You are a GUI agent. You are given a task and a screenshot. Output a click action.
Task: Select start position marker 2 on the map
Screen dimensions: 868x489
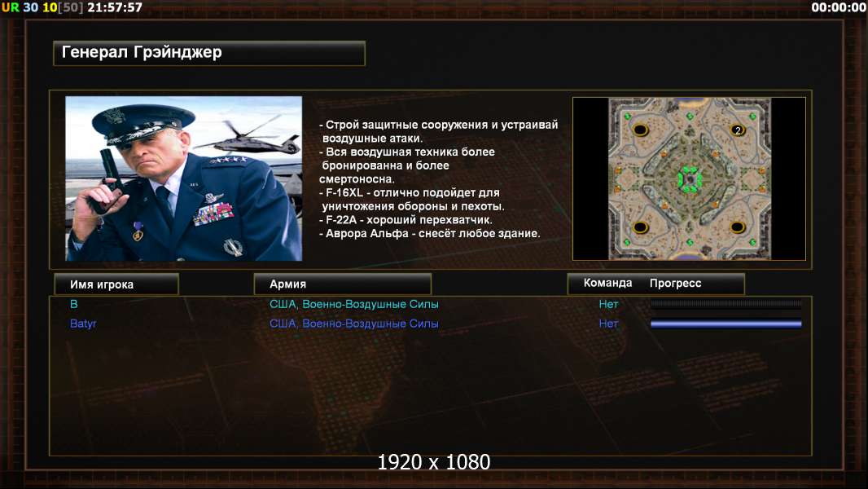click(x=738, y=130)
